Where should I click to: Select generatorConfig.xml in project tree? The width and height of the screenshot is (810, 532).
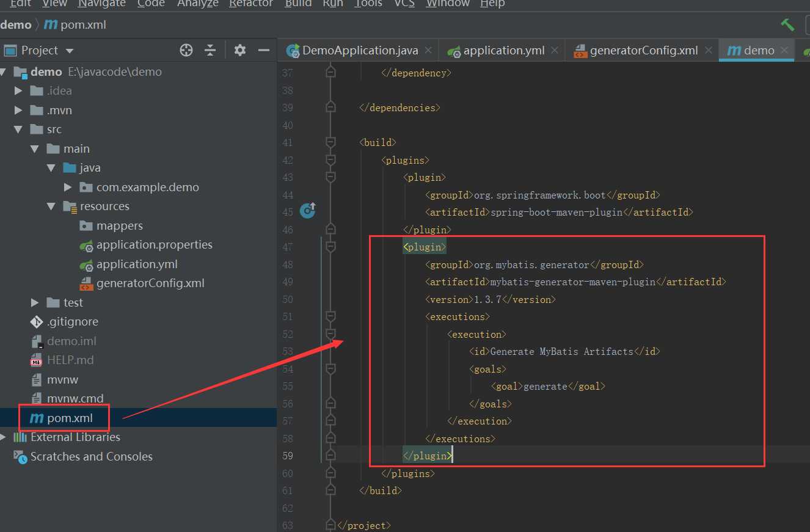[x=150, y=283]
